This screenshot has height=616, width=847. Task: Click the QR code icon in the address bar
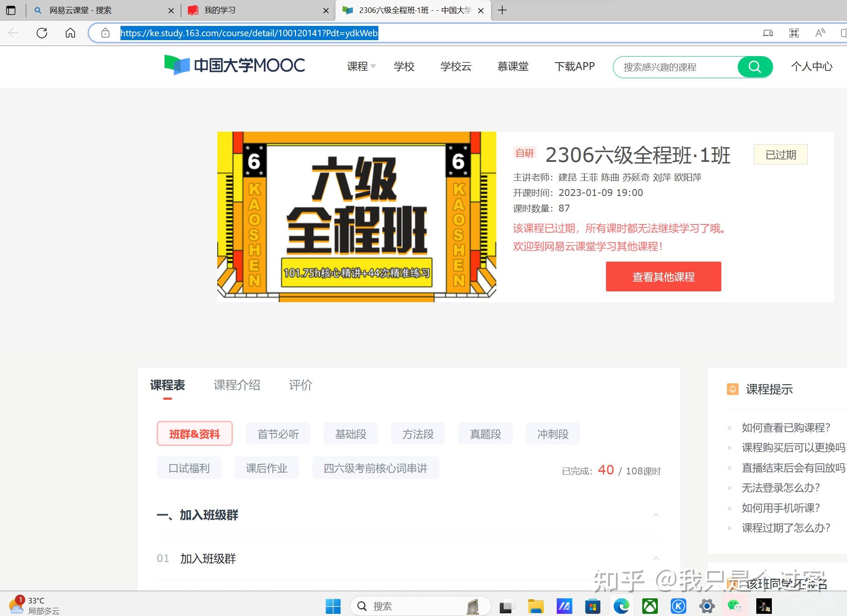794,33
